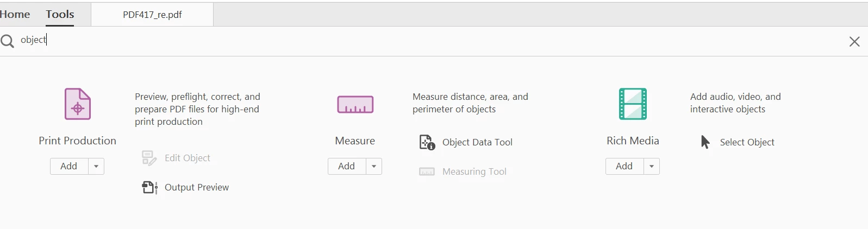Screen dimensions: 868x229
Task: Click the Print Production tool icon
Action: pos(78,104)
